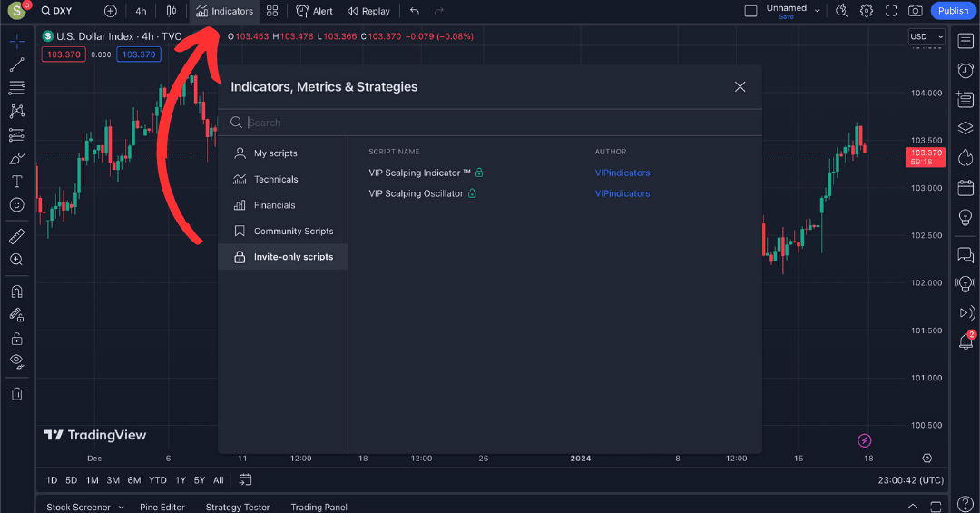This screenshot has height=513, width=980.
Task: Open notifications bell with badge
Action: 965,341
